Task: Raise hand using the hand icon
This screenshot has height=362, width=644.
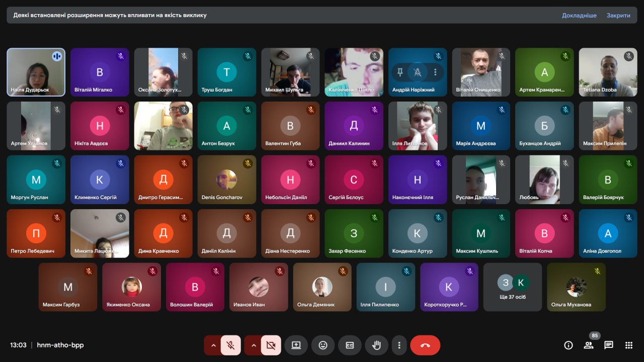Action: click(376, 345)
